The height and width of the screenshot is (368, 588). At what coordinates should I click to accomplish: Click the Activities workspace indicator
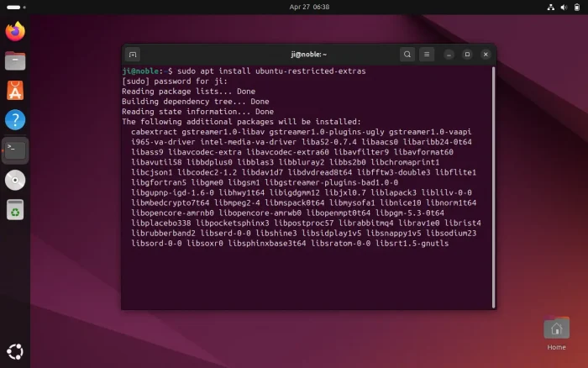tap(15, 5)
